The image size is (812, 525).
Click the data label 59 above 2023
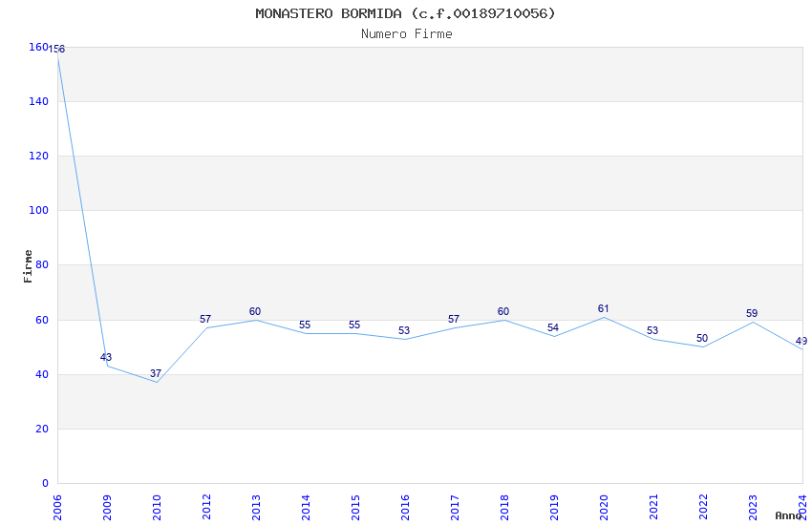[x=752, y=313]
